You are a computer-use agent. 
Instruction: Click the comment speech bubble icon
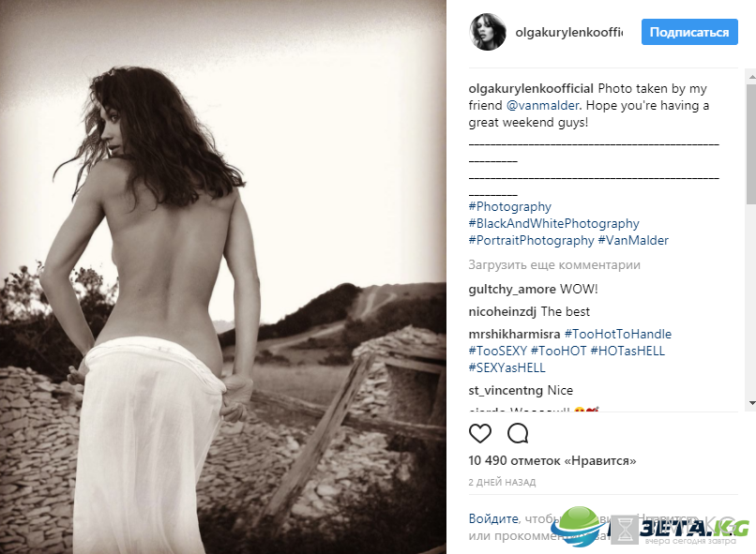(x=518, y=433)
